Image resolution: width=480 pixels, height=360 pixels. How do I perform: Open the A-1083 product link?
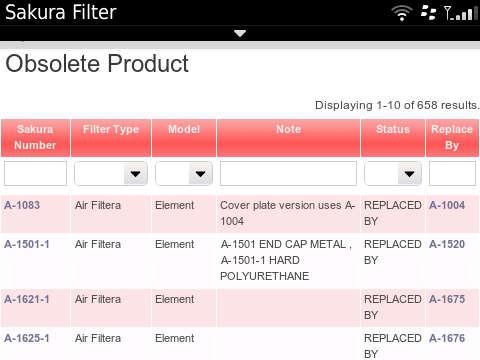(22, 205)
